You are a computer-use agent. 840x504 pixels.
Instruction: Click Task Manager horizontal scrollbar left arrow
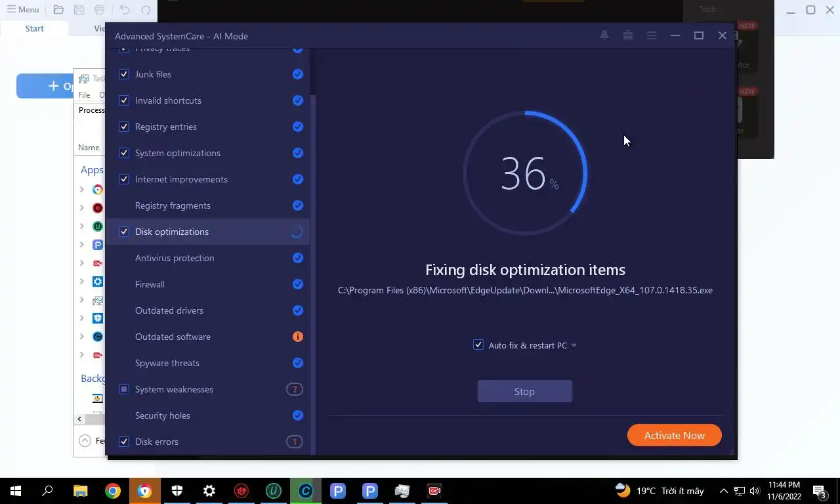coord(79,419)
